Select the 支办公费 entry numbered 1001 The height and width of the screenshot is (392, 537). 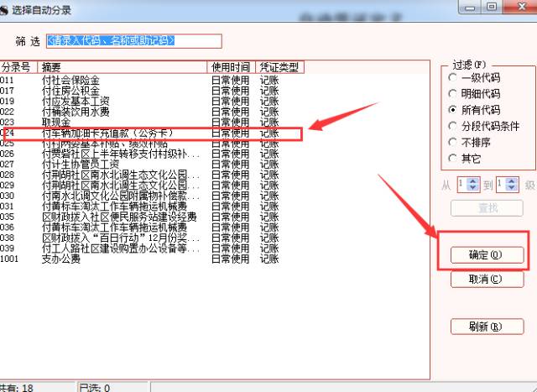point(61,259)
